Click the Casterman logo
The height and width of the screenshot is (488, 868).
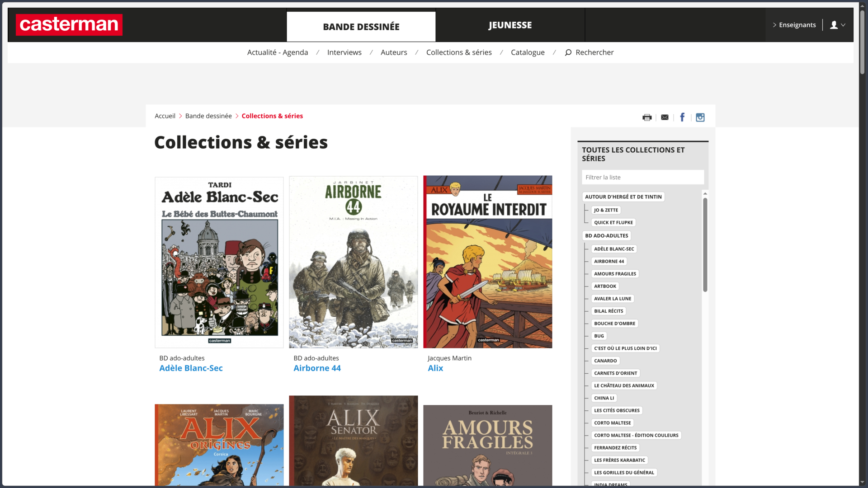click(x=69, y=25)
